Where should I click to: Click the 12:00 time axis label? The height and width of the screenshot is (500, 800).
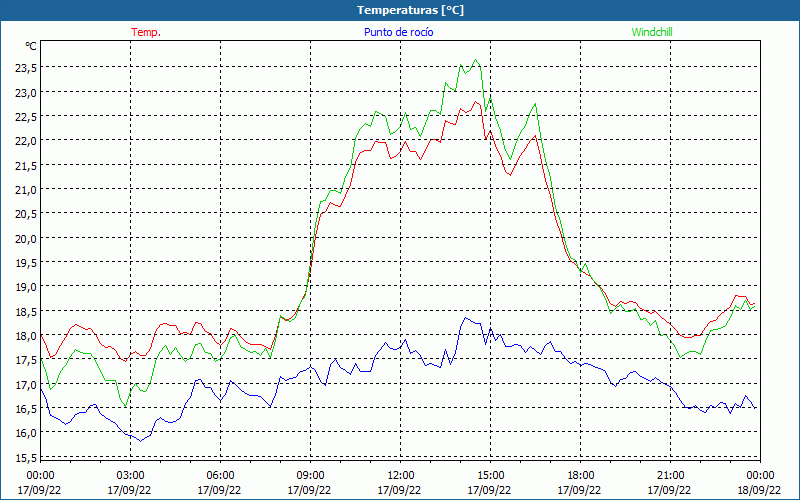click(x=401, y=476)
